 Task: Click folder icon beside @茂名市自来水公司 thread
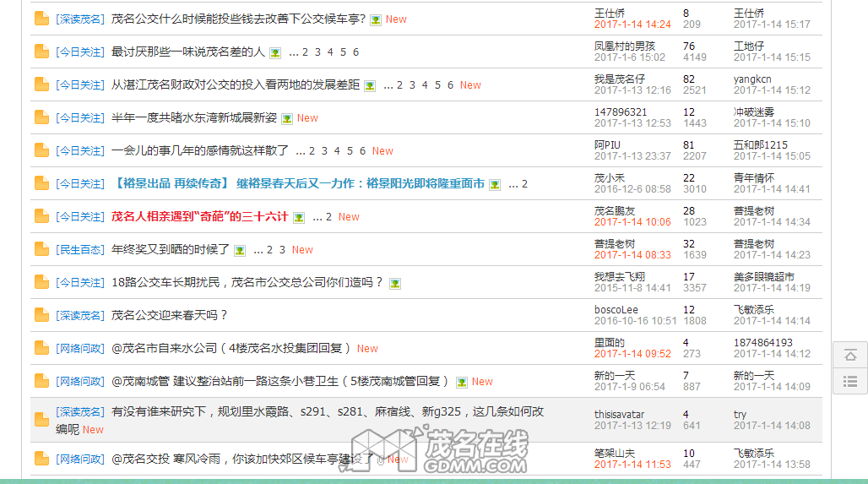tap(41, 348)
